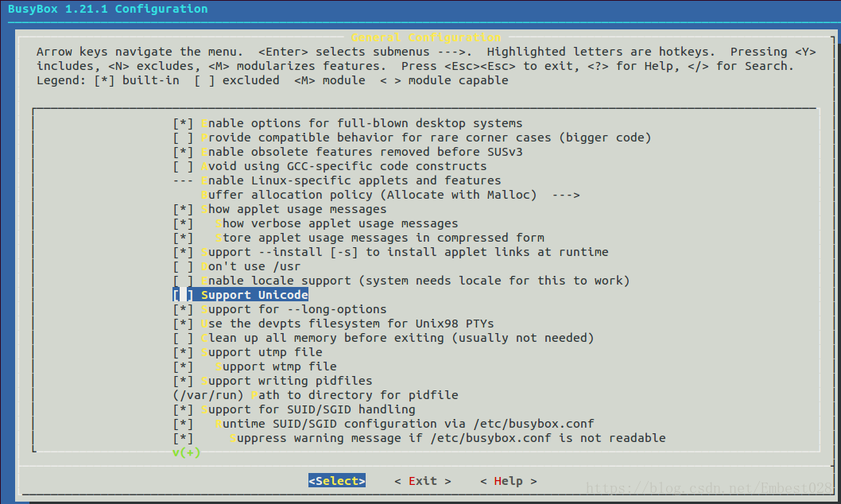Click the General Configuration menu title

click(x=426, y=37)
